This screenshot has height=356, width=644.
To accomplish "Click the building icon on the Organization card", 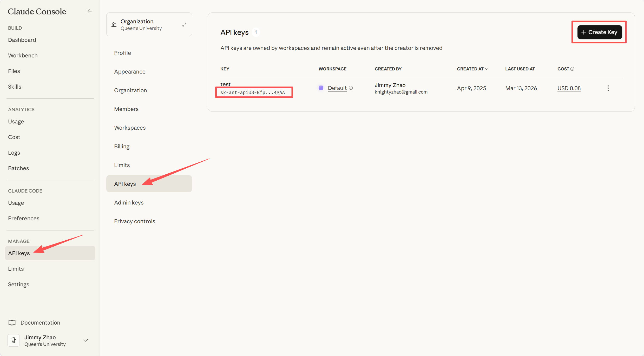I will click(x=114, y=24).
